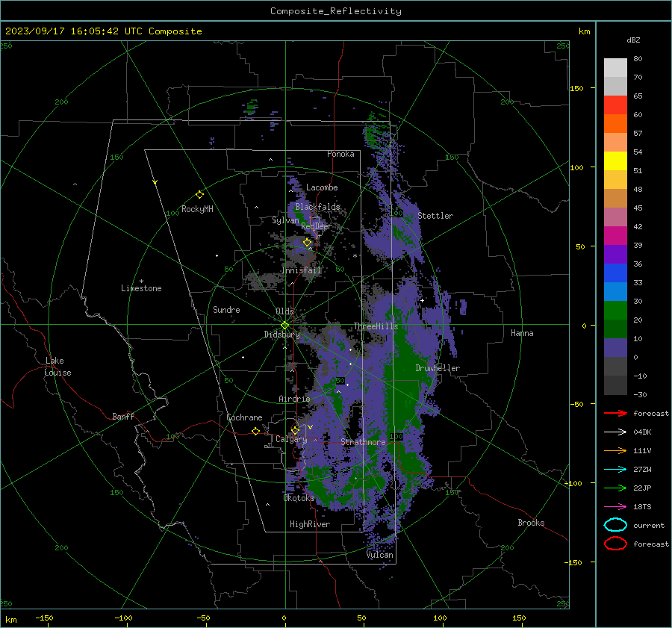
Task: Click the Olds label
Action: [284, 311]
